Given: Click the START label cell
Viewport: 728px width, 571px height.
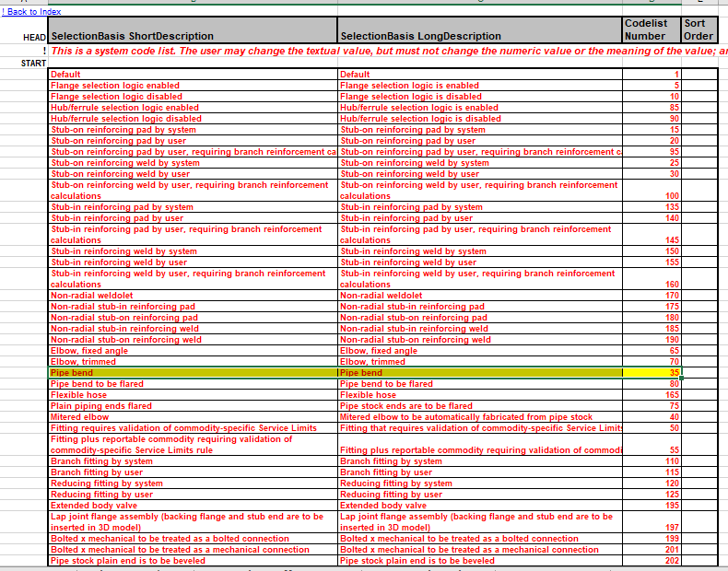Looking at the screenshot, I should point(24,63).
